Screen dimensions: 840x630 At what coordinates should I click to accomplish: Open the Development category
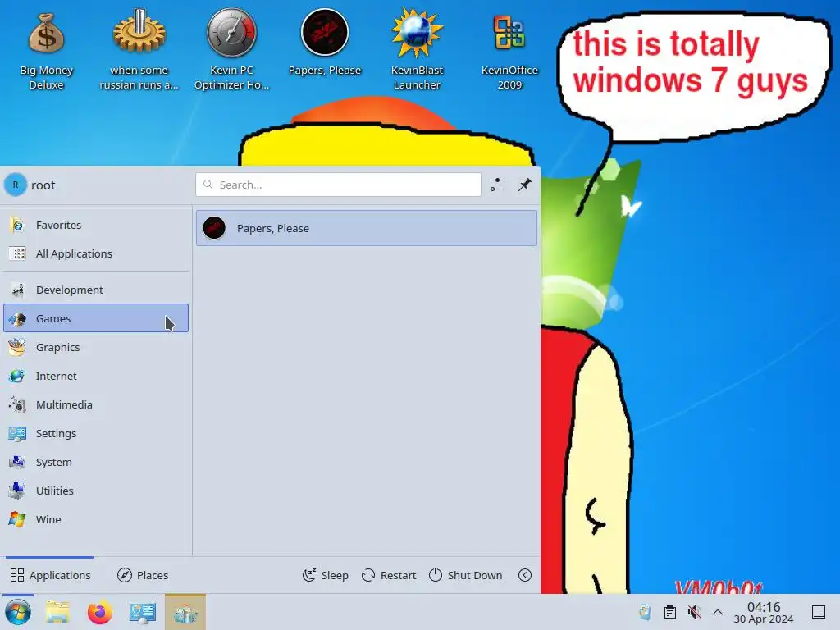(96, 290)
